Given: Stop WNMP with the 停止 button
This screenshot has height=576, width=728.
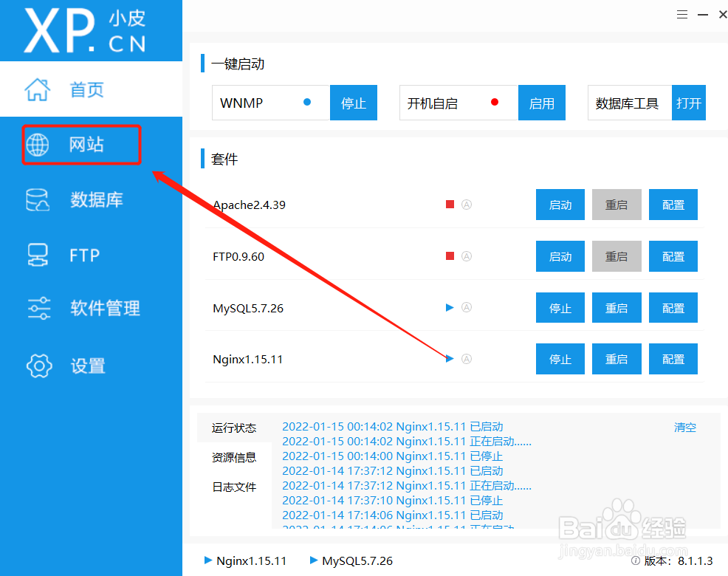Looking at the screenshot, I should tap(354, 103).
